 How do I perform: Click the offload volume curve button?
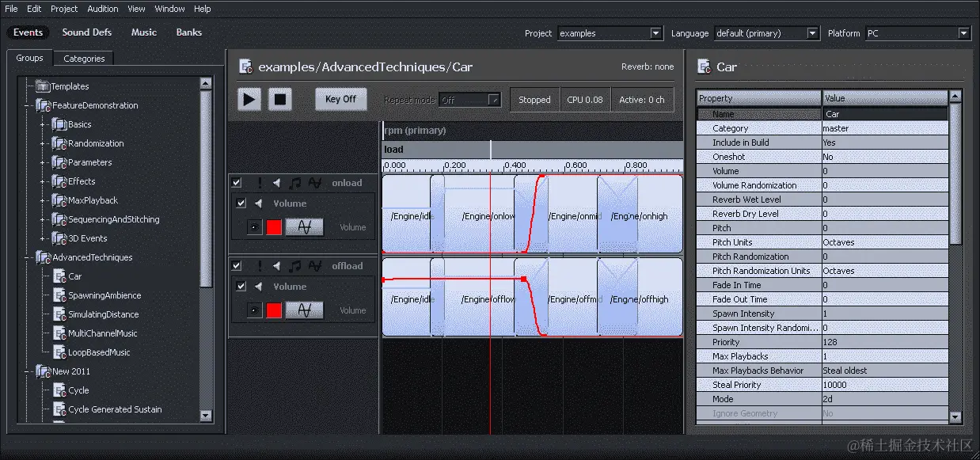point(305,310)
